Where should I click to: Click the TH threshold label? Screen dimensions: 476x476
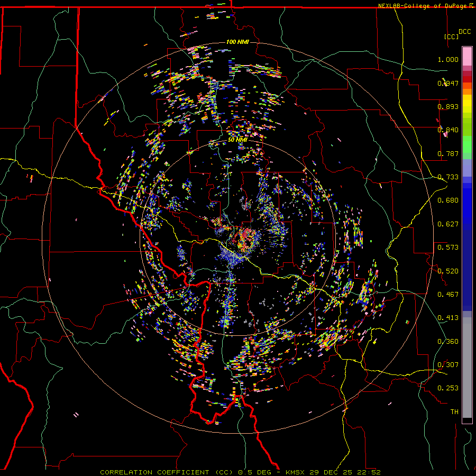pos(454,411)
